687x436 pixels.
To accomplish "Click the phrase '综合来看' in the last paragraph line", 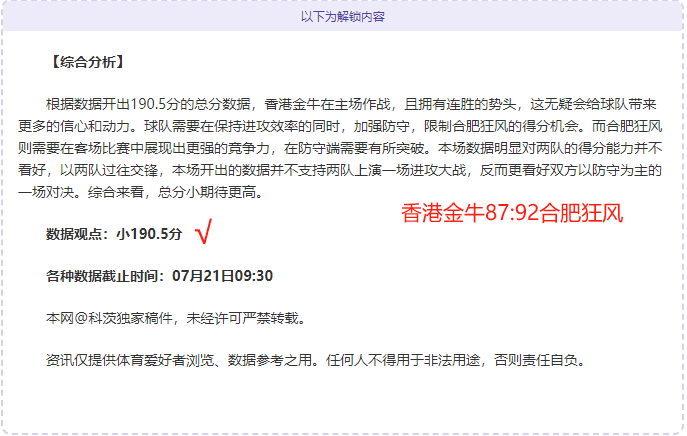I will pyautogui.click(x=116, y=192).
